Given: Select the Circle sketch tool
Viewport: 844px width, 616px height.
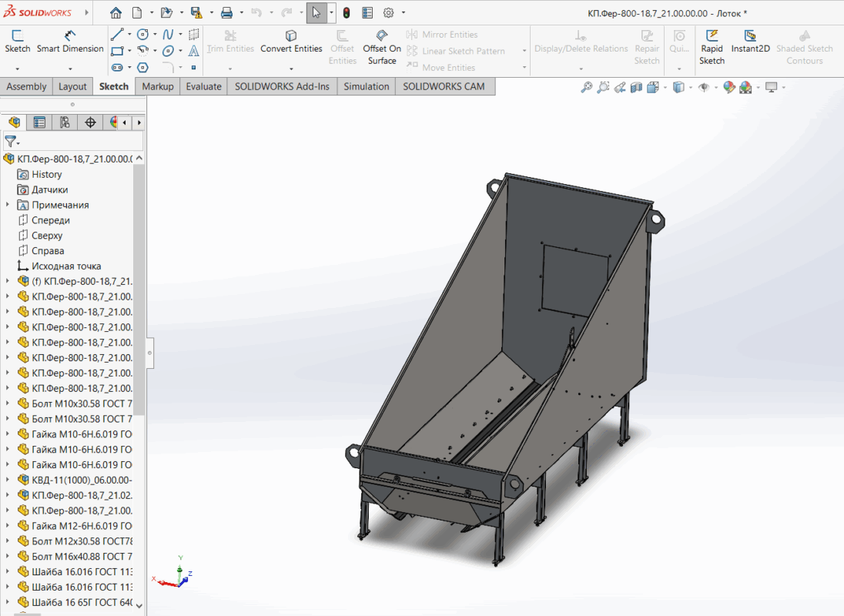Looking at the screenshot, I should click(x=143, y=35).
